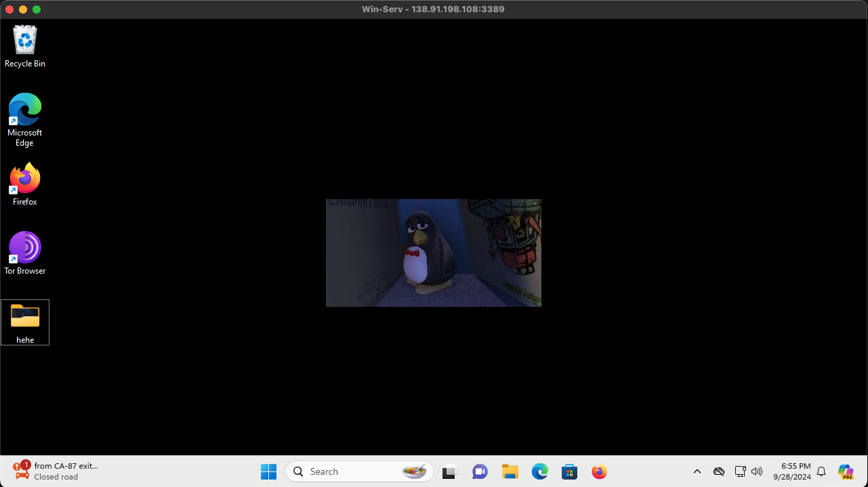This screenshot has width=868, height=487.
Task: Open network status tray icon
Action: (x=740, y=471)
